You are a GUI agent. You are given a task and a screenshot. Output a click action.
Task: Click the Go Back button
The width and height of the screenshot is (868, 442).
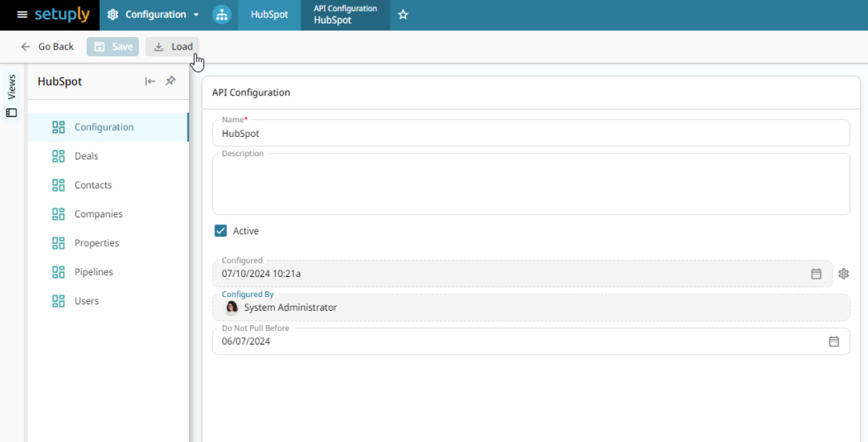point(47,47)
